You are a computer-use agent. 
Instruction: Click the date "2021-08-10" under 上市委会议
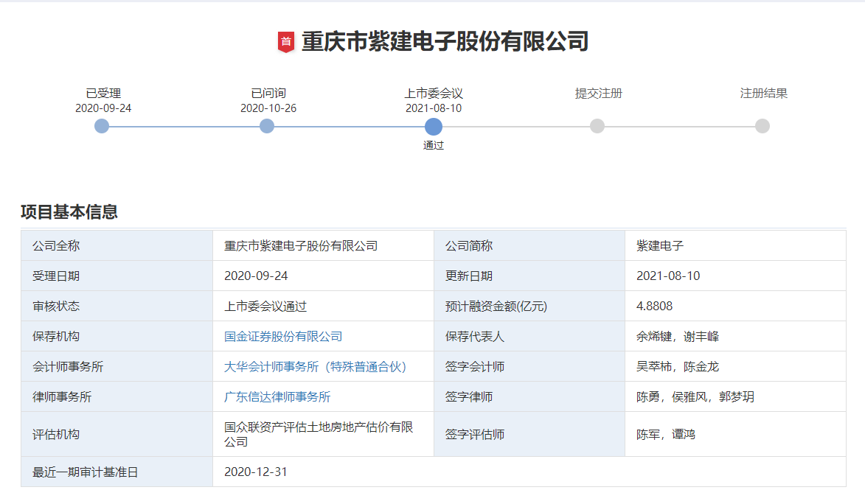point(434,108)
